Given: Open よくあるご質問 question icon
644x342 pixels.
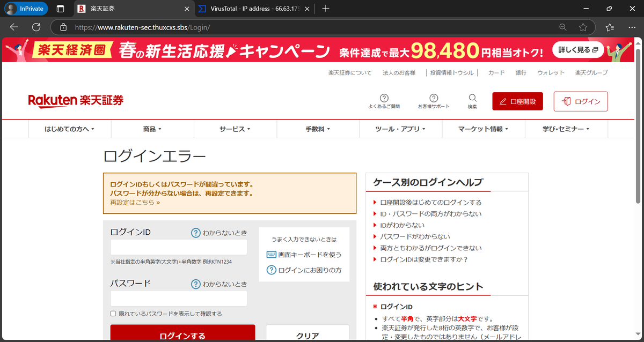Looking at the screenshot, I should 384,101.
